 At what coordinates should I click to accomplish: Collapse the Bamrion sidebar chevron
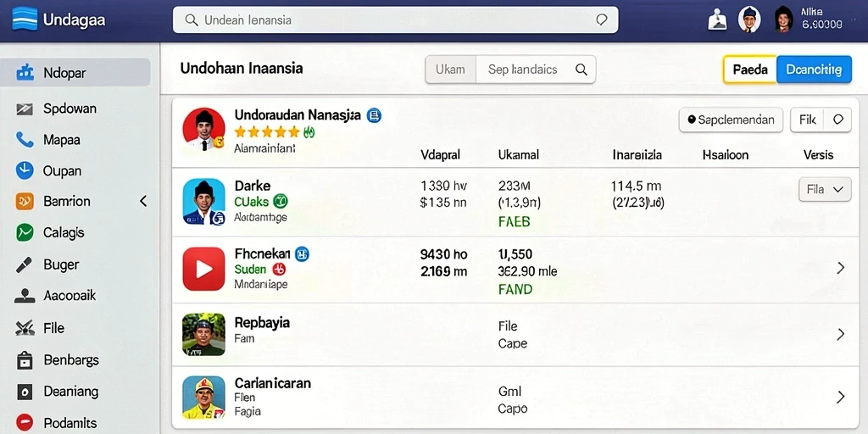(x=143, y=201)
